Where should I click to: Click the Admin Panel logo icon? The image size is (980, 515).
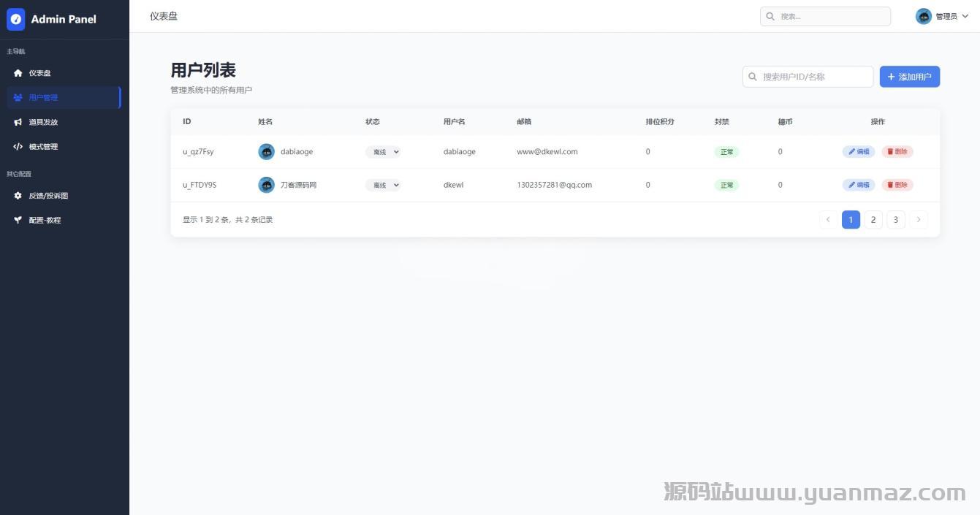[15, 19]
